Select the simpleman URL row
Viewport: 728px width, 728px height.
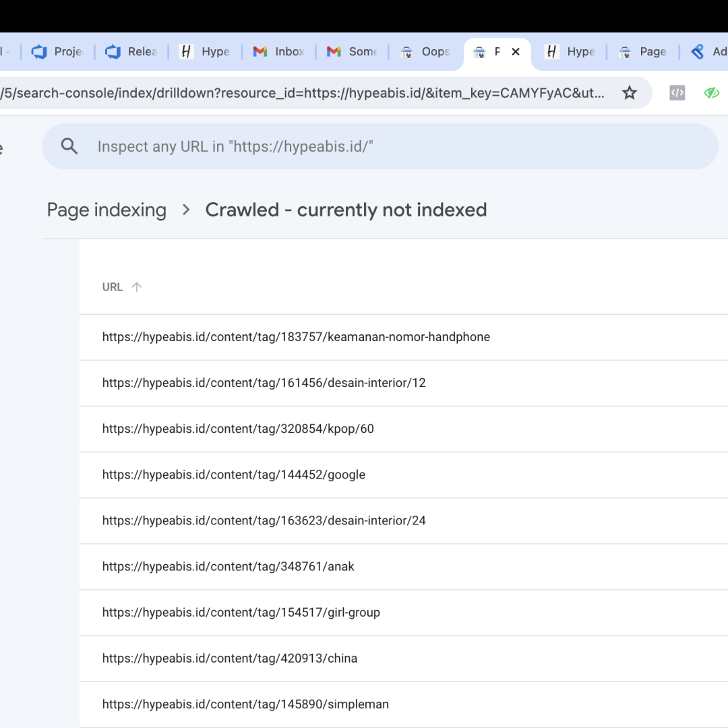pyautogui.click(x=404, y=704)
